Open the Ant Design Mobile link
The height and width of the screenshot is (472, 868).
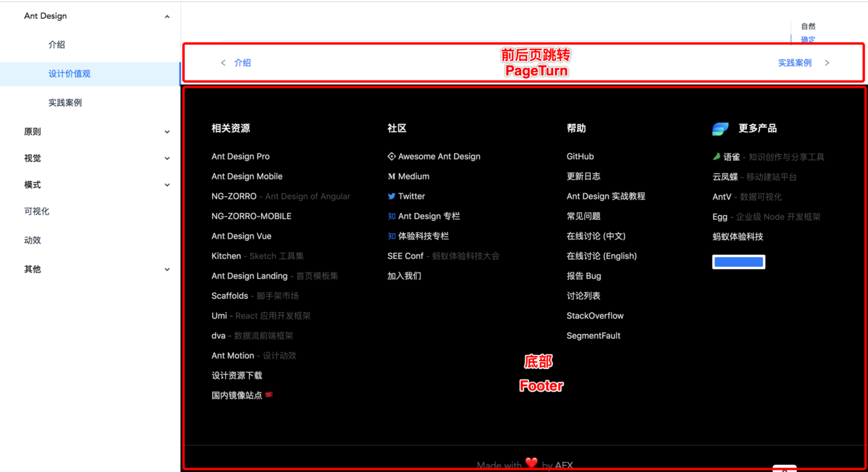[x=247, y=176]
